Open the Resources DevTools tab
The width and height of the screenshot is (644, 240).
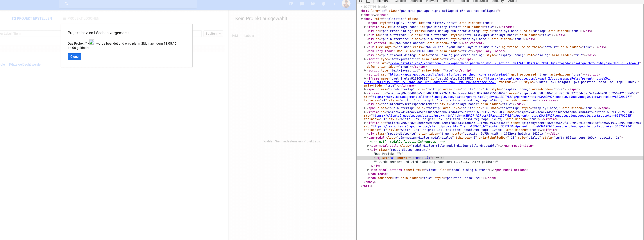point(480,1)
